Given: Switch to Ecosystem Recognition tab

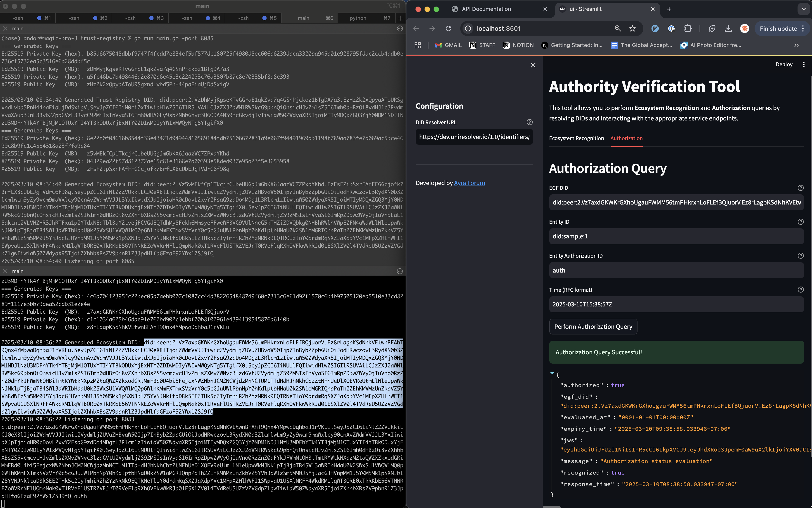Looking at the screenshot, I should pos(576,138).
